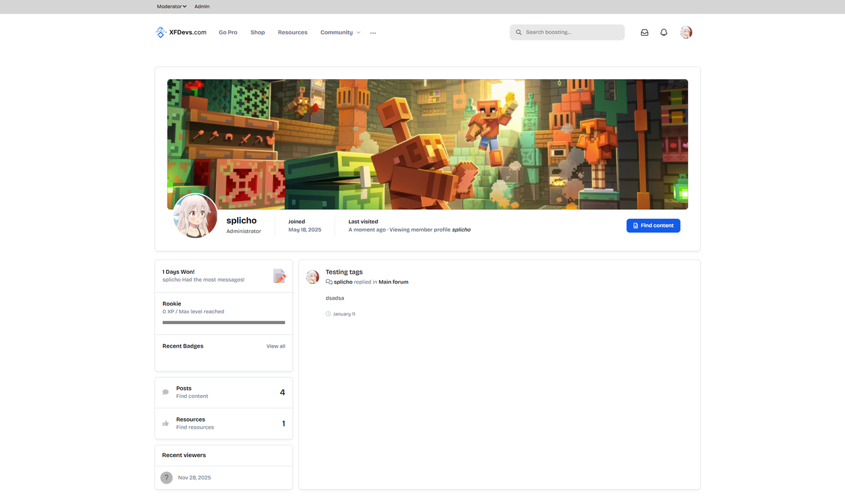Click the dsadsa post snippet
845x504 pixels.
335,298
